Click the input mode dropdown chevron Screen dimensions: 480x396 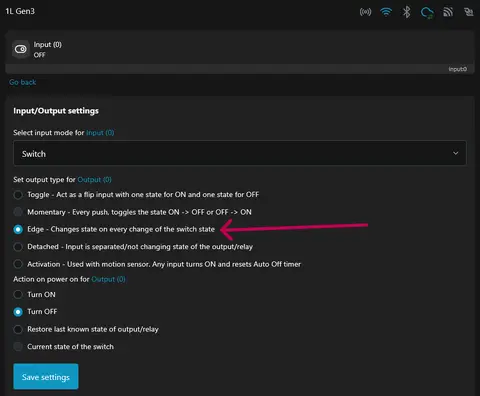coord(455,153)
